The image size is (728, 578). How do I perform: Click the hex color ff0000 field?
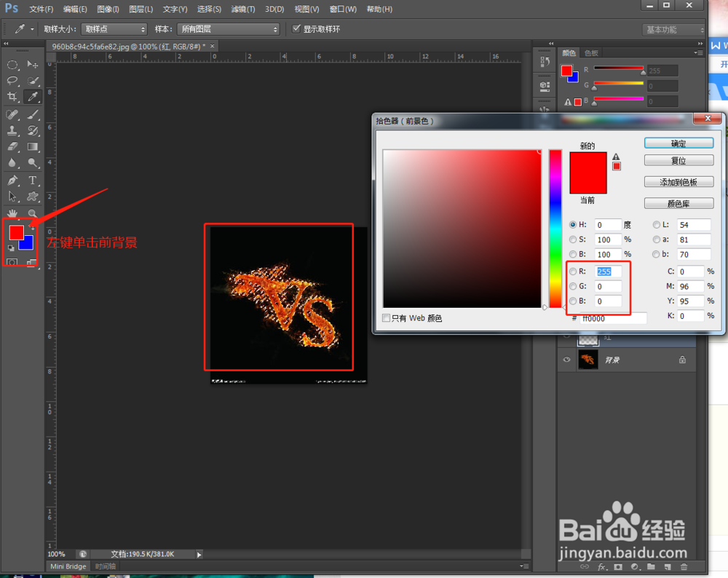(x=613, y=318)
